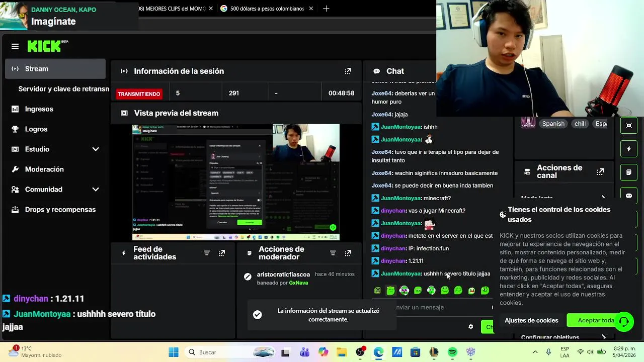Pop out the Feed de actividades panel
The height and width of the screenshot is (362, 644).
point(222,253)
